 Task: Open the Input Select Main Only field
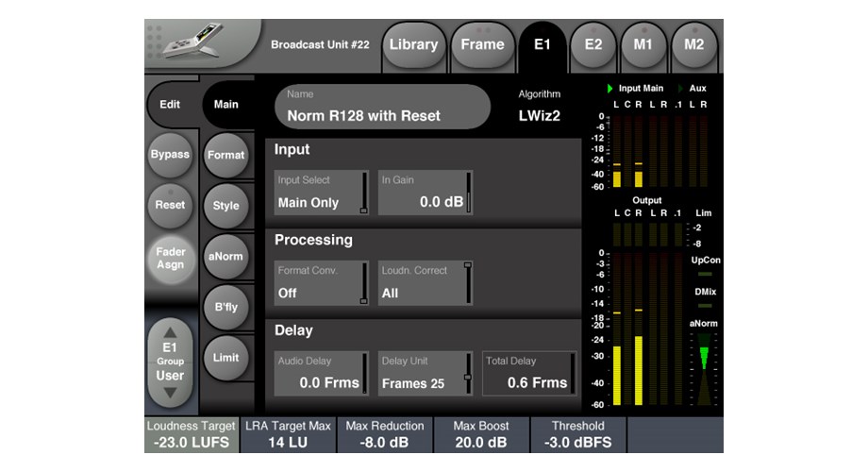[x=322, y=193]
